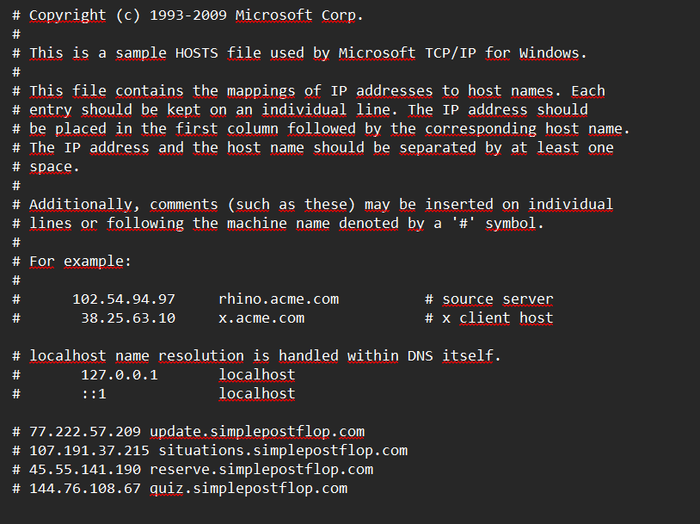Select the '# source server' comment text
This screenshot has height=524, width=700.
[489, 299]
